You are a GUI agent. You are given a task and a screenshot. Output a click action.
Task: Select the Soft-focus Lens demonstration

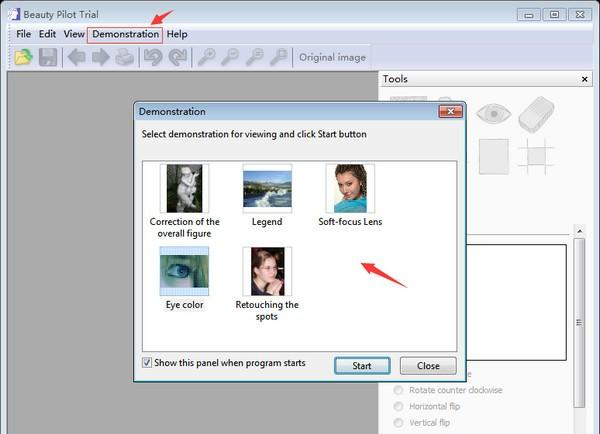click(x=350, y=195)
